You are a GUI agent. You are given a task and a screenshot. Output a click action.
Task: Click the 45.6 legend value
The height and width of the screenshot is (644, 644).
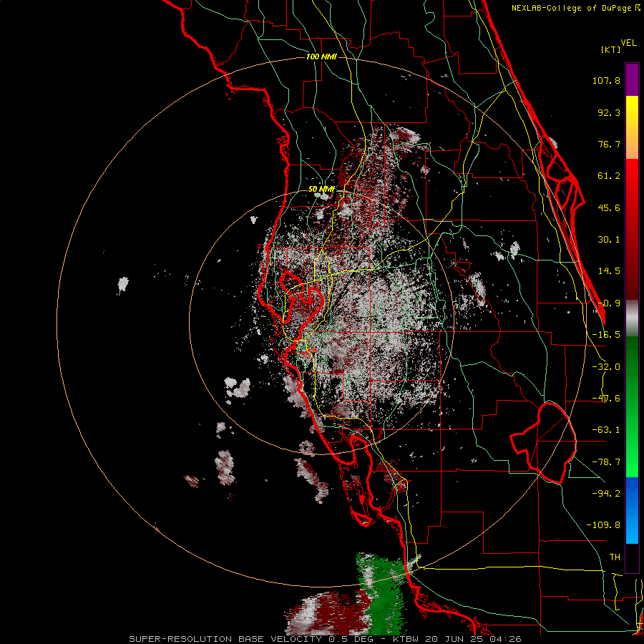coord(609,208)
